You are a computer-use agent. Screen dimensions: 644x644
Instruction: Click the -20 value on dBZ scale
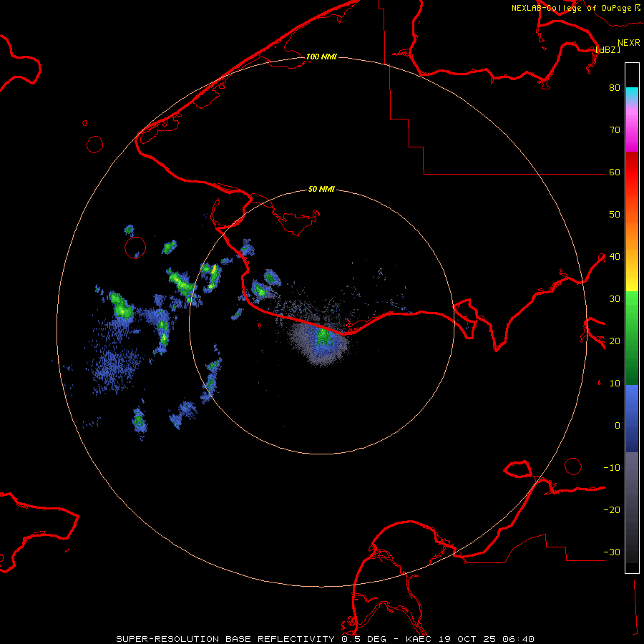click(612, 509)
